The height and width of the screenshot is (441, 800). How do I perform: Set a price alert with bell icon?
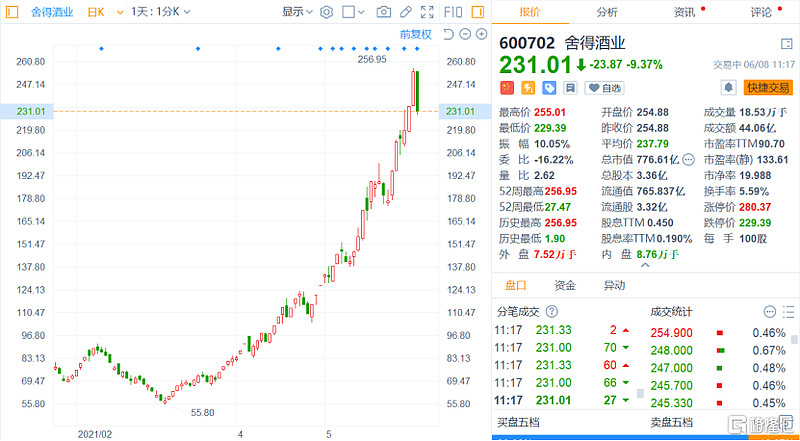729,88
